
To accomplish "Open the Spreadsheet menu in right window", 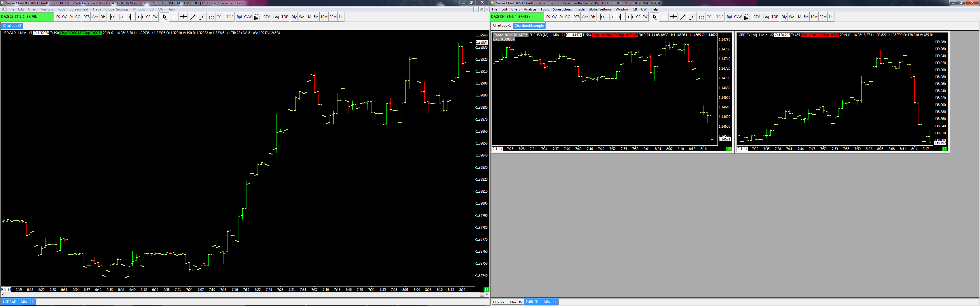I will (562, 9).
